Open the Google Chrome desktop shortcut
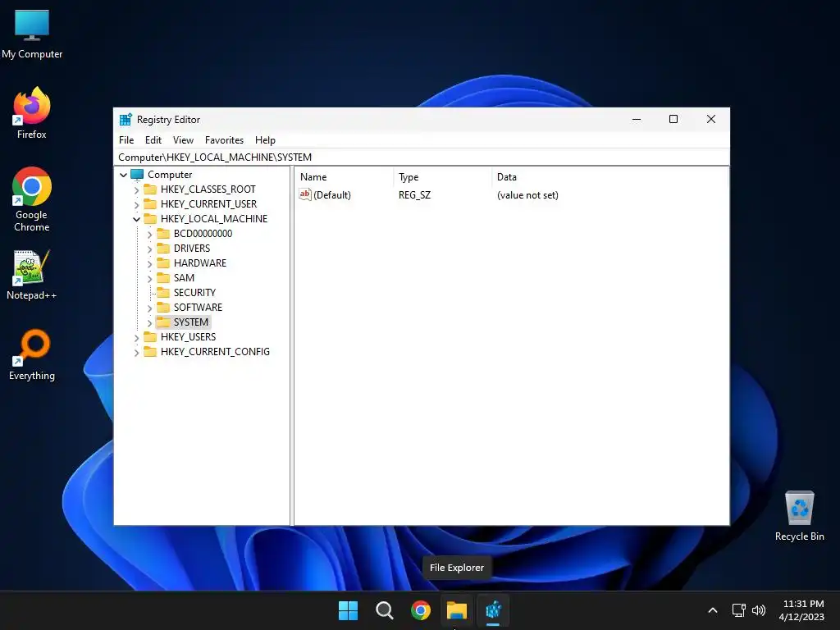 click(x=32, y=199)
